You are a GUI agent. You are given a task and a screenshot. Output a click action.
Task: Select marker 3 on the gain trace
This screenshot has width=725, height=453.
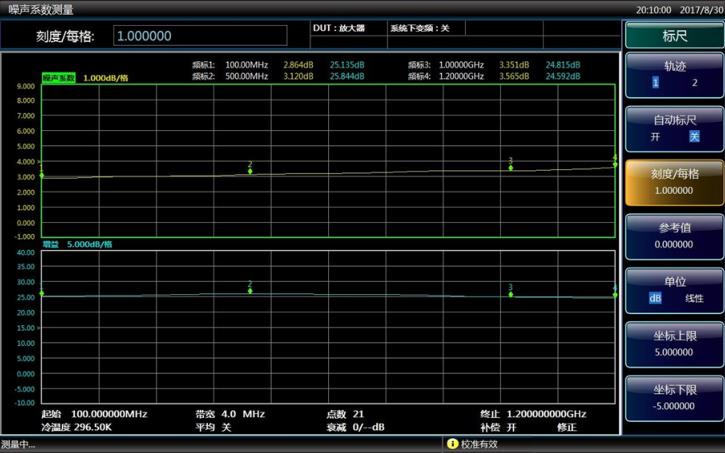click(510, 293)
